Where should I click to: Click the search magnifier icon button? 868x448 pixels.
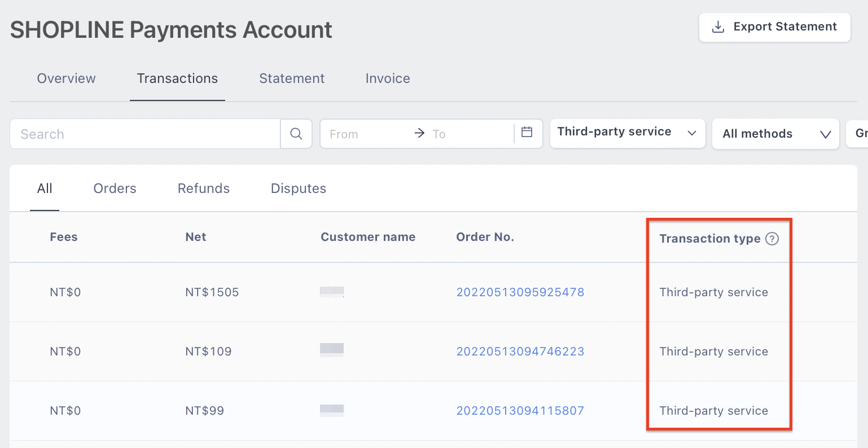[296, 134]
